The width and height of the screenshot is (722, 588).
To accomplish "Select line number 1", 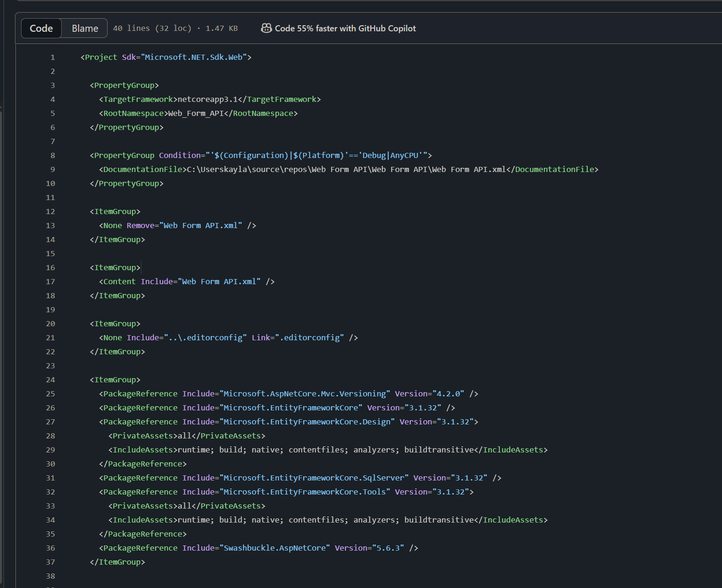I will point(52,57).
